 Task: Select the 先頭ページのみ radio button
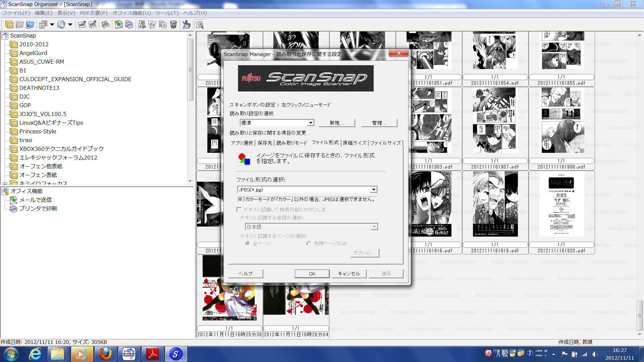coord(309,243)
